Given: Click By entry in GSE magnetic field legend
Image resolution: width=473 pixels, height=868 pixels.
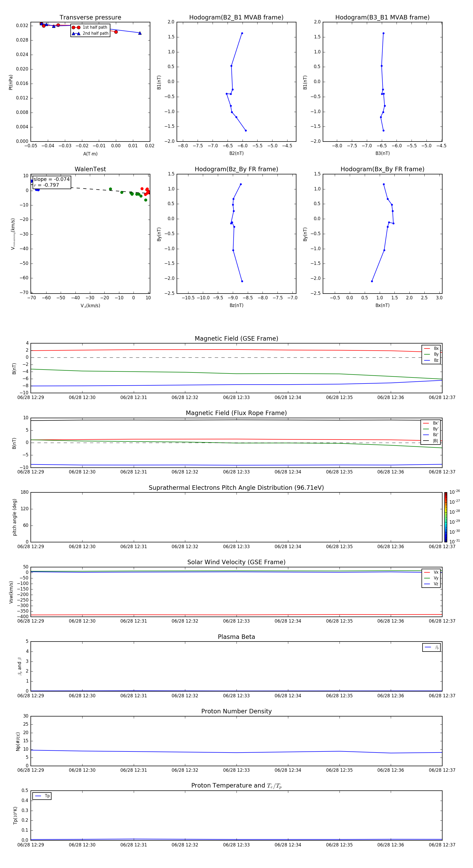Looking at the screenshot, I should pyautogui.click(x=431, y=355).
